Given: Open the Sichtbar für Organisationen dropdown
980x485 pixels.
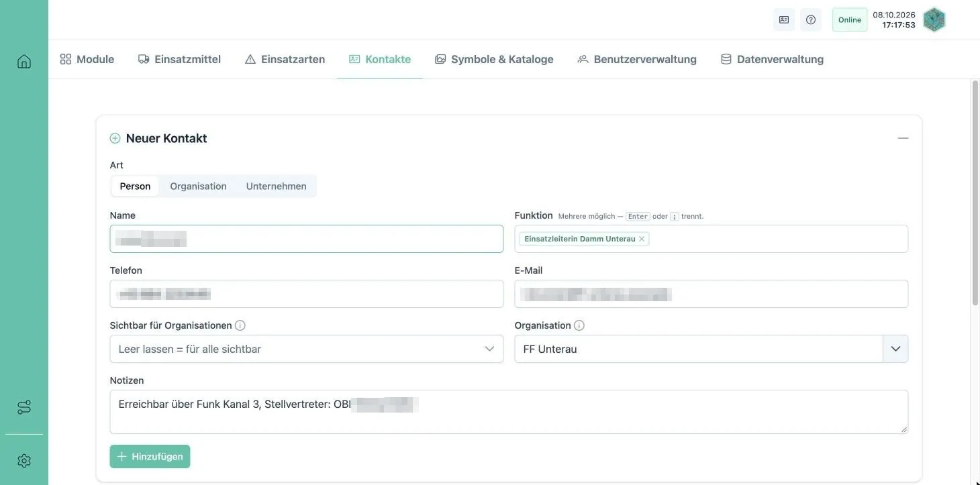Looking at the screenshot, I should (x=307, y=349).
